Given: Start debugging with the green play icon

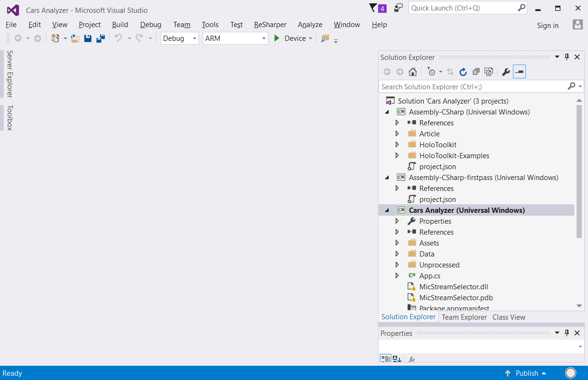Looking at the screenshot, I should click(277, 38).
